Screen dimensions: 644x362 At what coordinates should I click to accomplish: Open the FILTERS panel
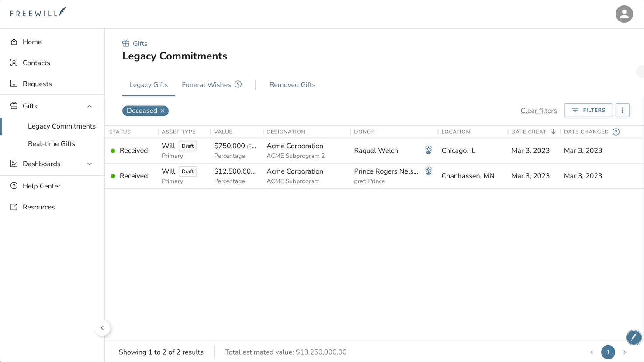(588, 110)
